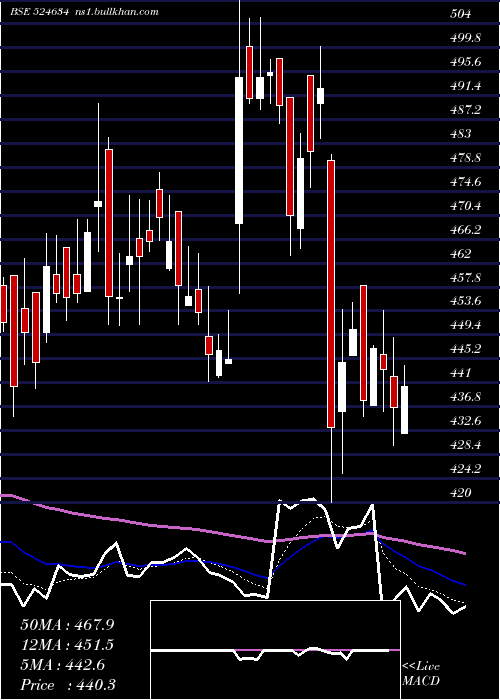Click the 432.6 price axis label
The width and height of the screenshot is (500, 700).
tap(466, 421)
